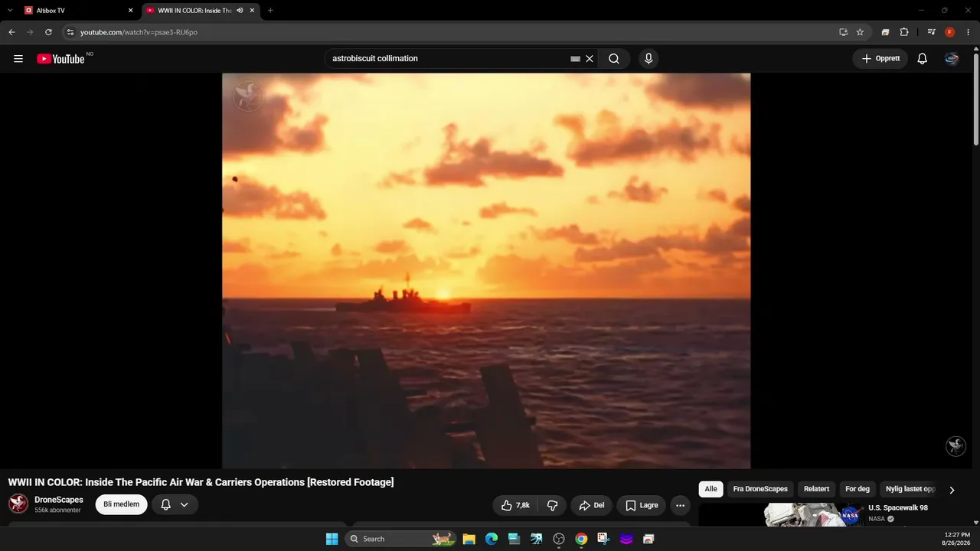
Task: Open the DroneScapes channel avatar
Action: (18, 504)
